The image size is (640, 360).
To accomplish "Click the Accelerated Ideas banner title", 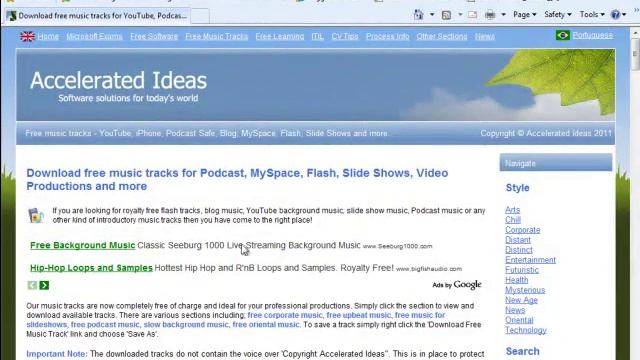I will click(x=118, y=80).
